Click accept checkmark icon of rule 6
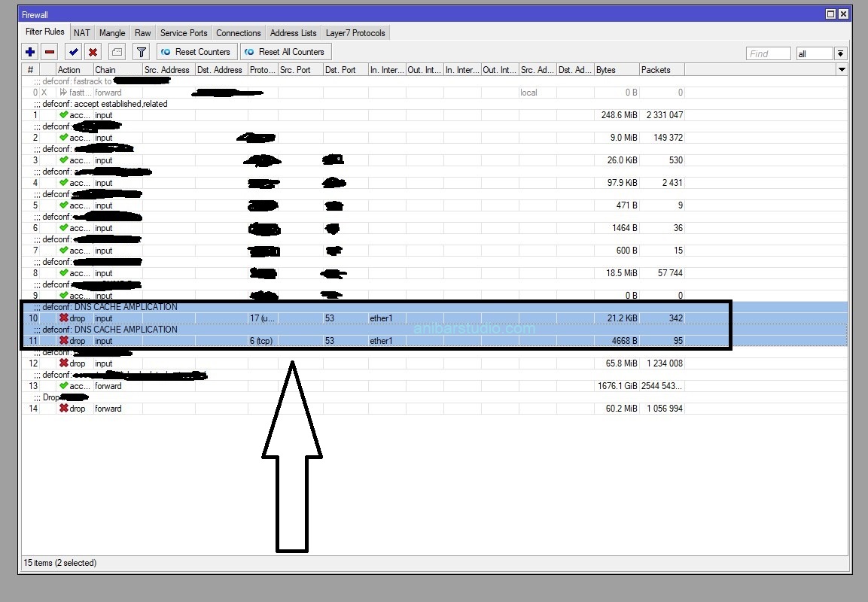The image size is (868, 602). (64, 227)
